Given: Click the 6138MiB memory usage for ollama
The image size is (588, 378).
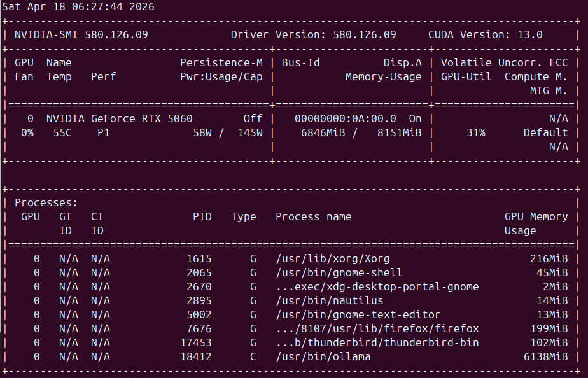Looking at the screenshot, I should (549, 356).
